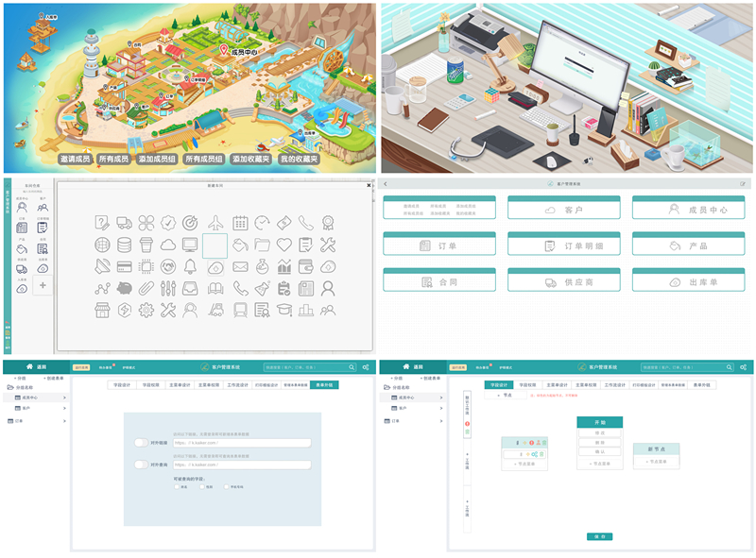
Task: Click the shop storefront icon
Action: pos(102,310)
